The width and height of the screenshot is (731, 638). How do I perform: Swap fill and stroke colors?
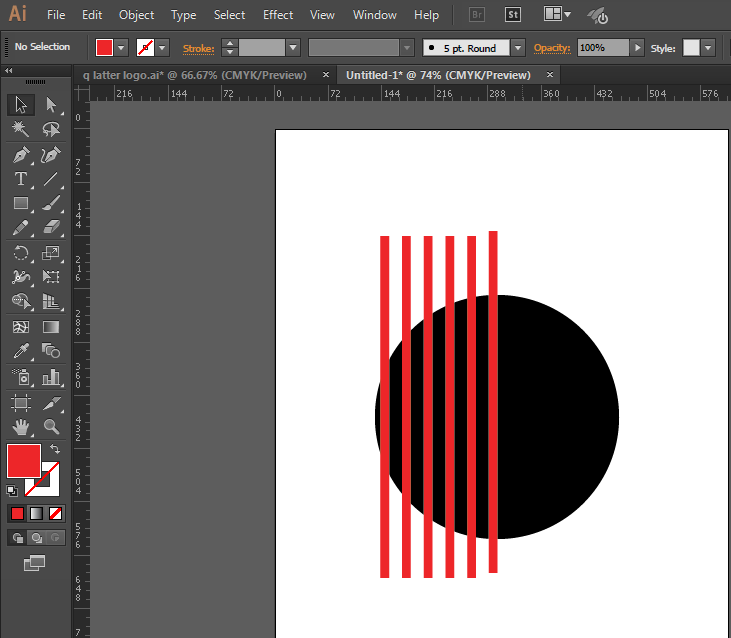click(55, 449)
